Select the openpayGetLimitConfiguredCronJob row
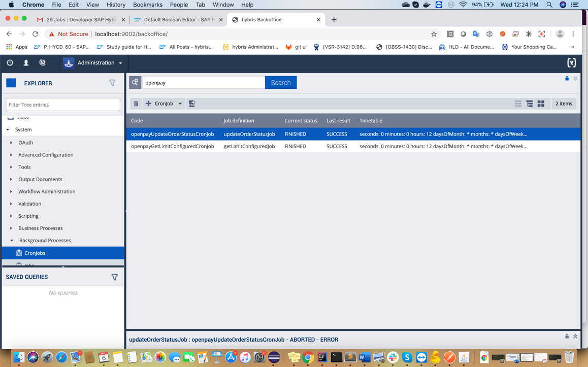 (173, 146)
